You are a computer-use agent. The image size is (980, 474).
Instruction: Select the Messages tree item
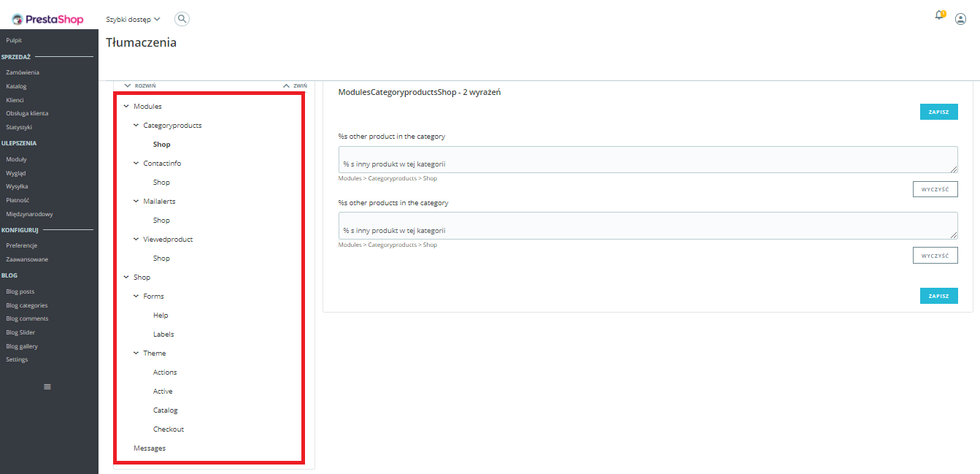point(150,448)
